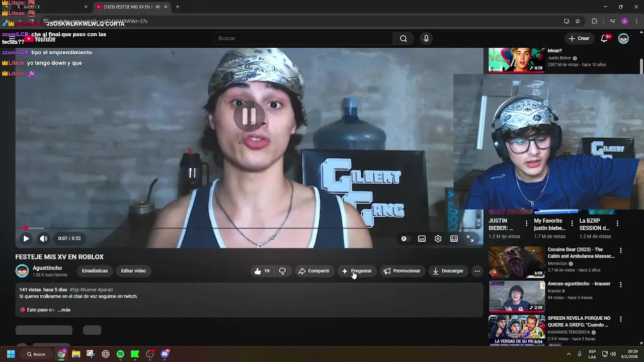Open Chrome media controls icon
The height and width of the screenshot is (362, 644).
click(612, 21)
